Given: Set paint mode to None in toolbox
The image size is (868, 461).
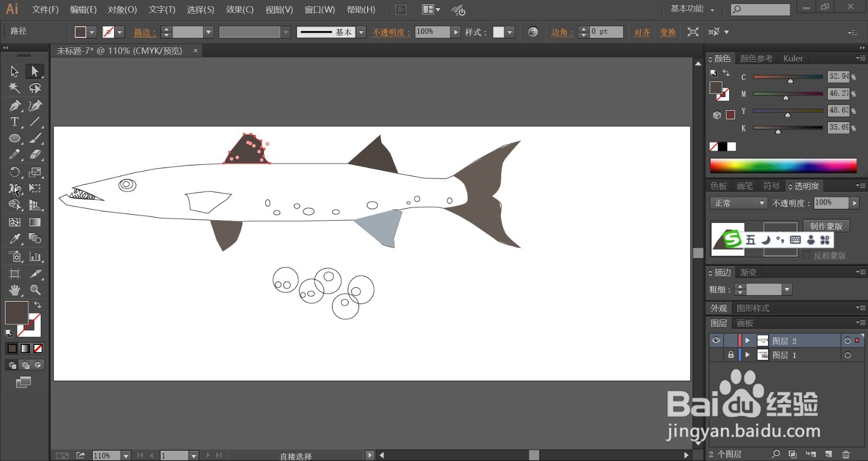Looking at the screenshot, I should (38, 348).
